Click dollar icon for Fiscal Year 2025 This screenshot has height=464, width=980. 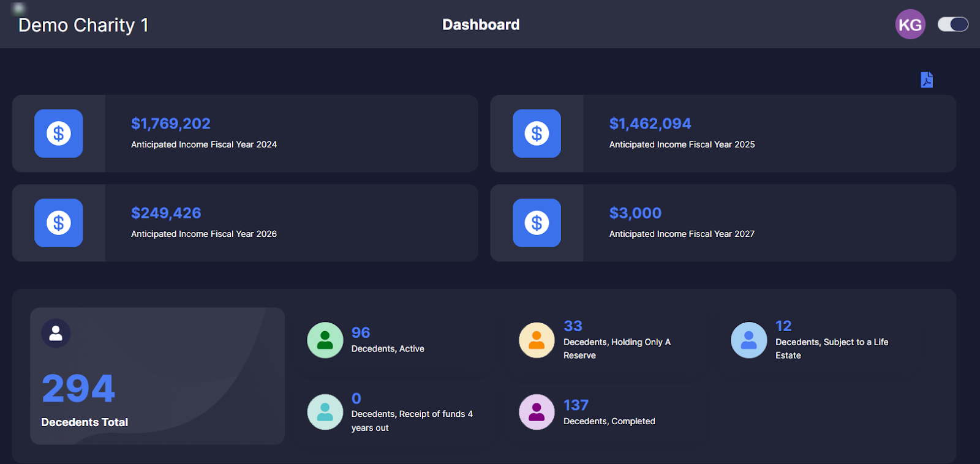537,133
